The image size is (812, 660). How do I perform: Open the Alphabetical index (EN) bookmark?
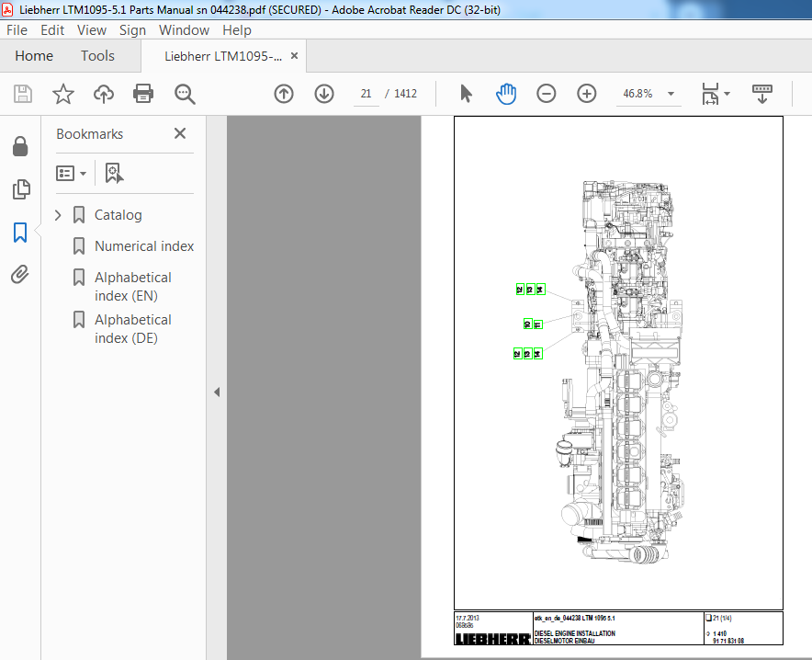click(x=133, y=287)
